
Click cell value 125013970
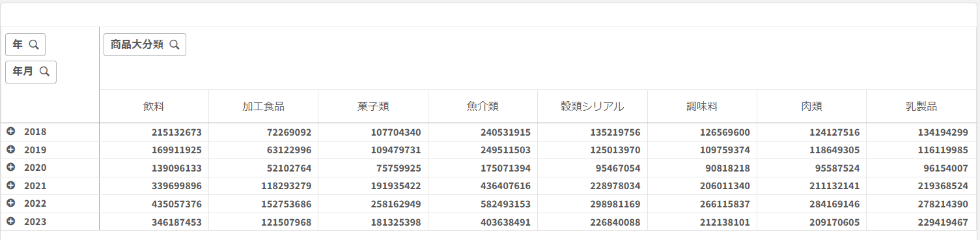(x=615, y=149)
